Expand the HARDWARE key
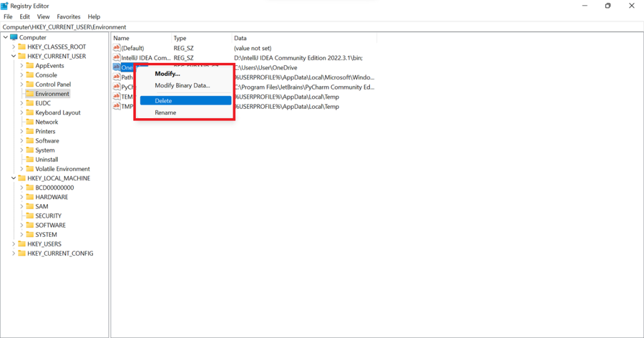The height and width of the screenshot is (338, 644). click(21, 197)
